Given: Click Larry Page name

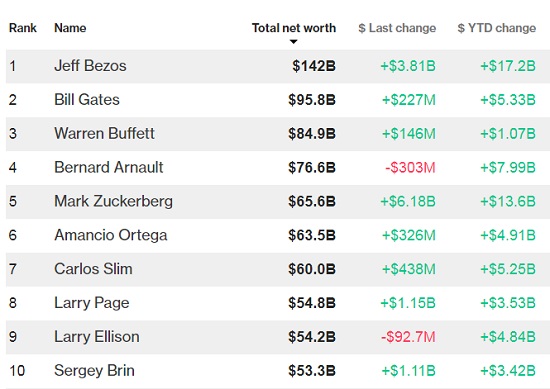Looking at the screenshot, I should click(x=92, y=303).
